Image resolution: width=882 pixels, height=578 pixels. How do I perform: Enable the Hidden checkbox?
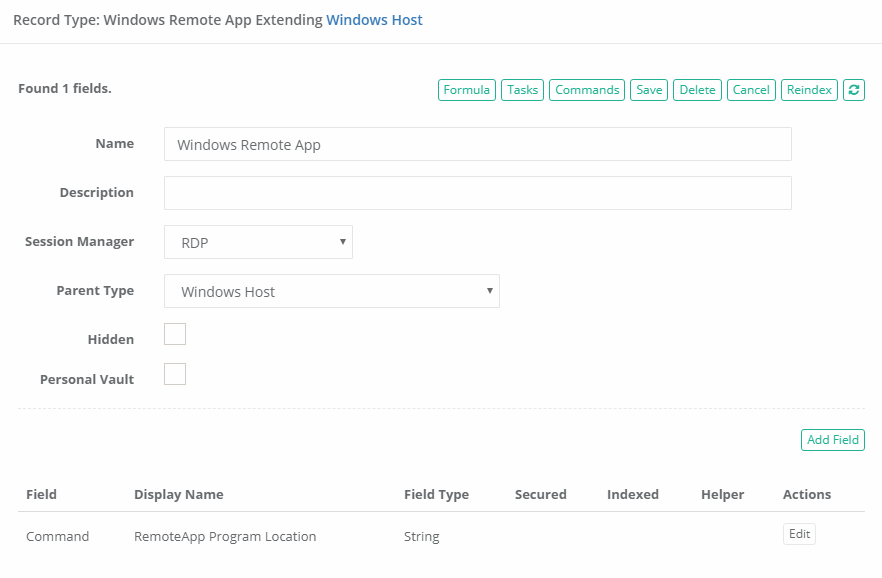[174, 333]
